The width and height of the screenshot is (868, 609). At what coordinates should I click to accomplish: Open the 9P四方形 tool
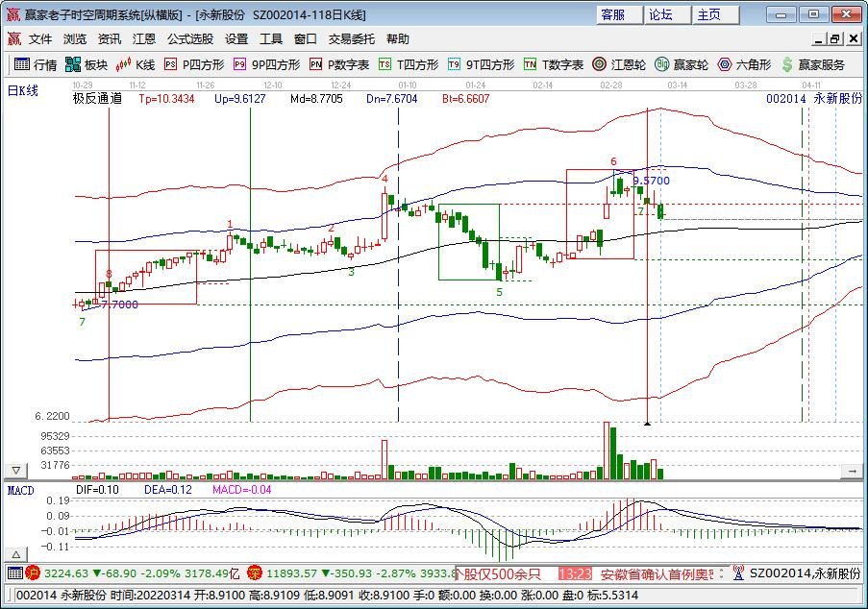click(267, 64)
